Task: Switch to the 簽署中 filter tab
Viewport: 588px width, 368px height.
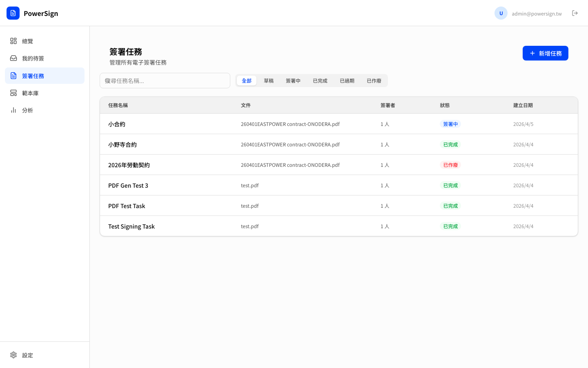Action: 293,81
